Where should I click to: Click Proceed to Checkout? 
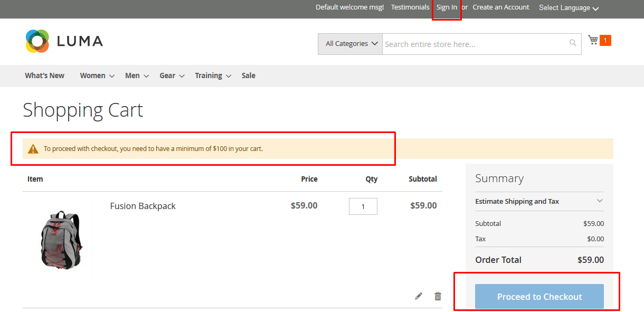[x=539, y=296]
